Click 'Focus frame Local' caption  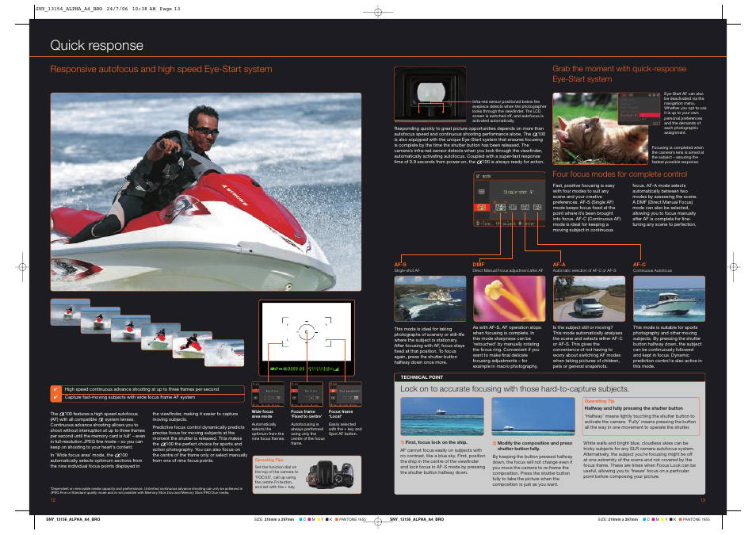[x=341, y=414]
